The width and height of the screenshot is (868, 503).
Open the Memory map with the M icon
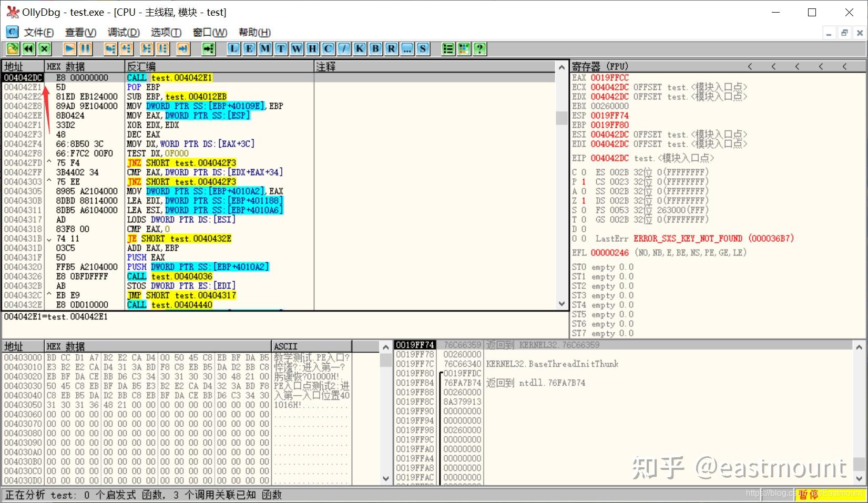point(264,48)
